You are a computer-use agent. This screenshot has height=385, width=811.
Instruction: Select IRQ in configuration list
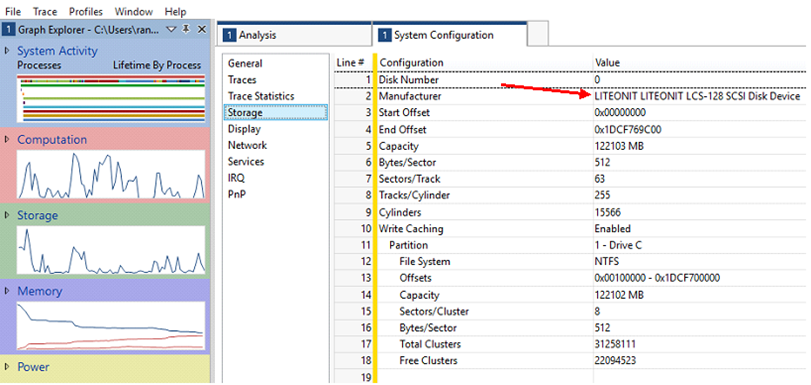(236, 178)
